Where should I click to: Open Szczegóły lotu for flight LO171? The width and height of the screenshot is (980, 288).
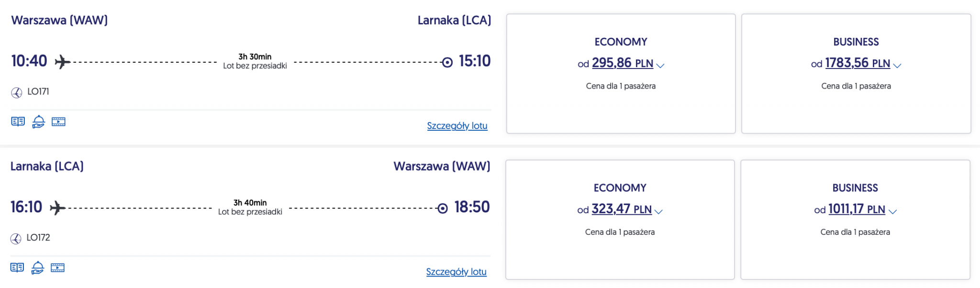coord(457,126)
